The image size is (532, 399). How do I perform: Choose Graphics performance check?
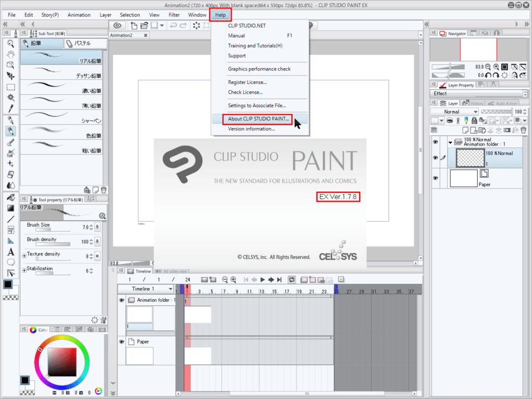tap(259, 69)
